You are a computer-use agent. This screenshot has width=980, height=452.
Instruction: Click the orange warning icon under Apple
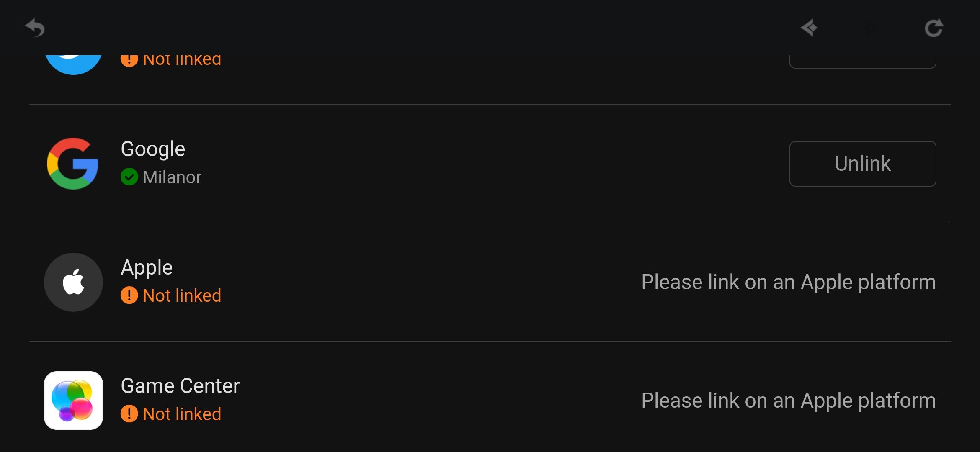[129, 295]
